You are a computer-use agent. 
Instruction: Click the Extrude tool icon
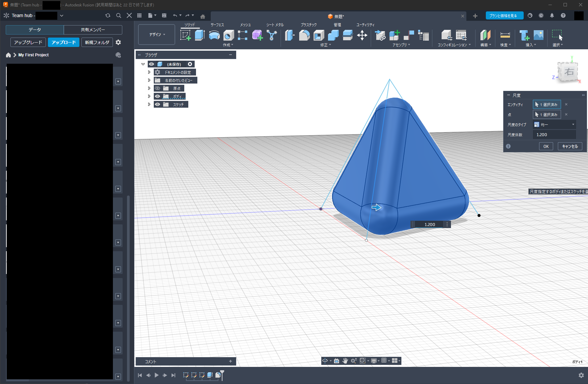click(200, 35)
